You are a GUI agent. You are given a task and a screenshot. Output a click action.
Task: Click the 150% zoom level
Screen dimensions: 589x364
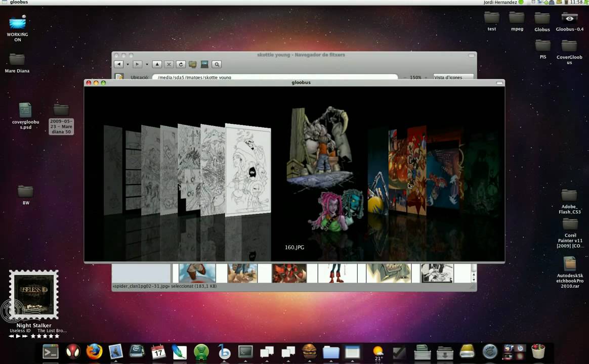415,77
